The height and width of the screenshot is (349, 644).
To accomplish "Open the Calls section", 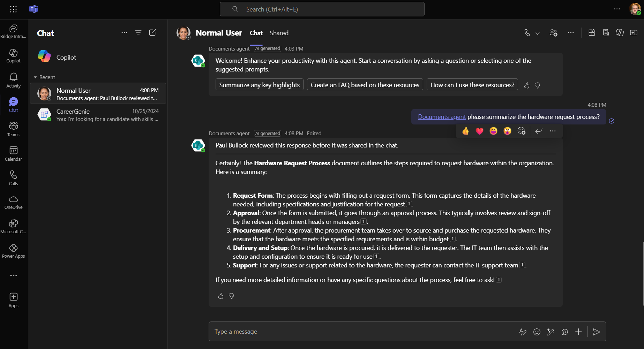I will (x=13, y=177).
